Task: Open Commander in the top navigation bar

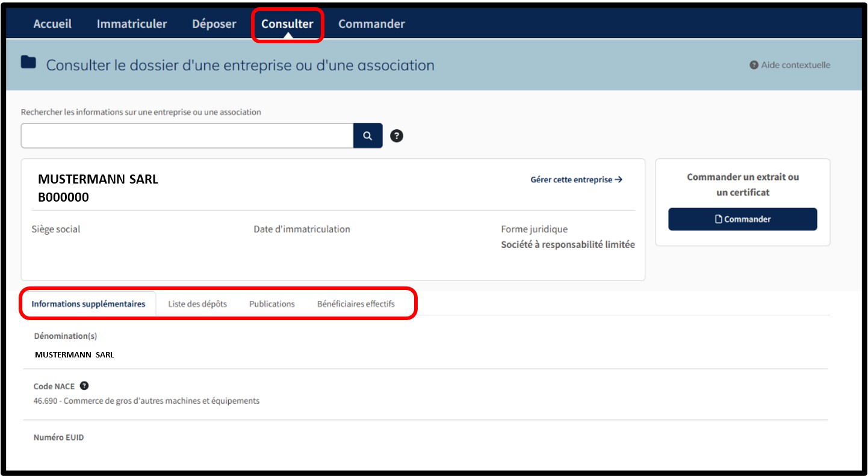Action: point(371,24)
